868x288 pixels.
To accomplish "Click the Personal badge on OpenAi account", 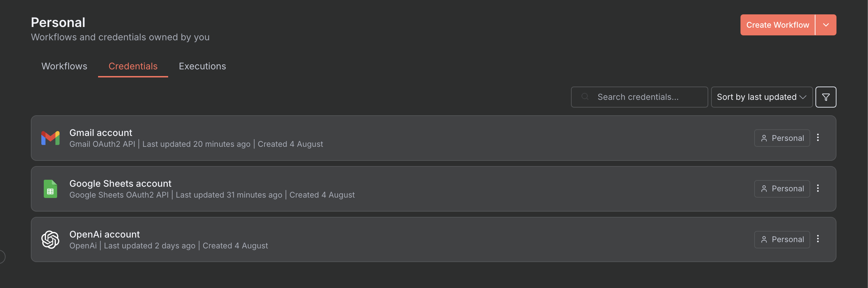I will pos(782,240).
